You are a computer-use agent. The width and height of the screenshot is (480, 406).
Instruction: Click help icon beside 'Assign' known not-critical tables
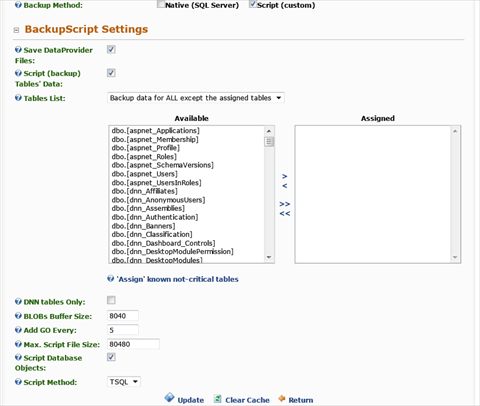click(x=111, y=279)
